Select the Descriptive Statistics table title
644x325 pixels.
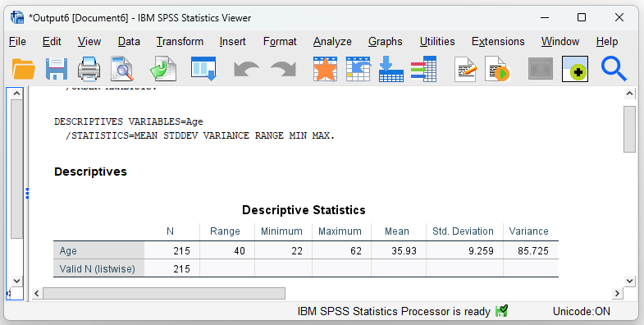304,210
